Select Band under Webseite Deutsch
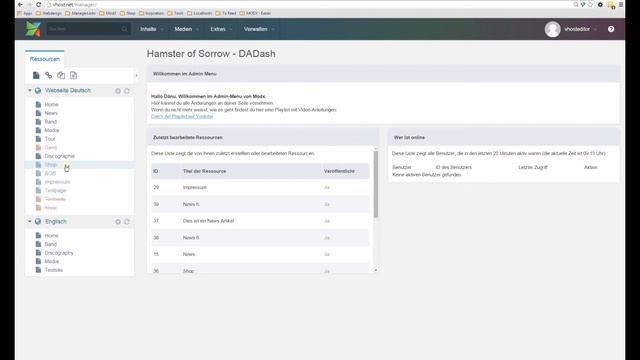The image size is (640, 360). [51, 122]
